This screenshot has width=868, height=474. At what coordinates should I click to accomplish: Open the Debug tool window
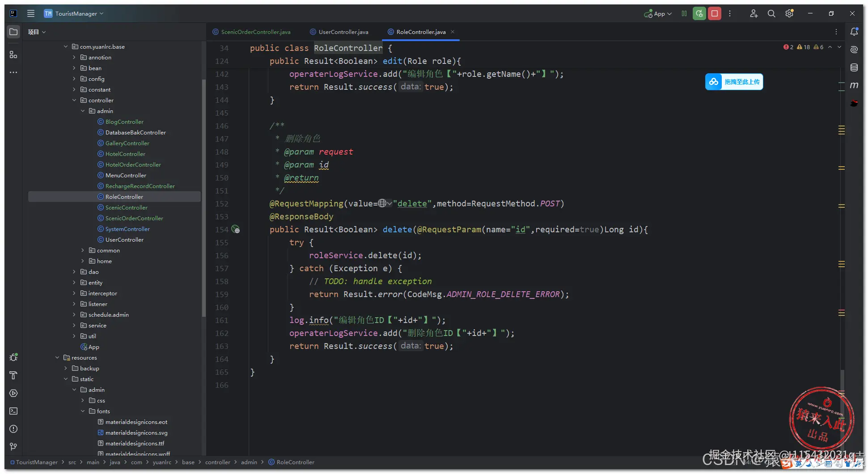pyautogui.click(x=13, y=357)
